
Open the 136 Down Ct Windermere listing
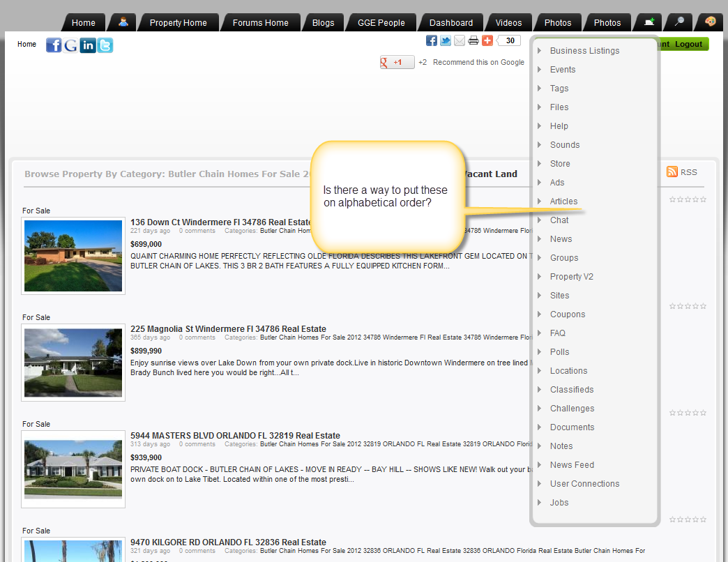[220, 222]
